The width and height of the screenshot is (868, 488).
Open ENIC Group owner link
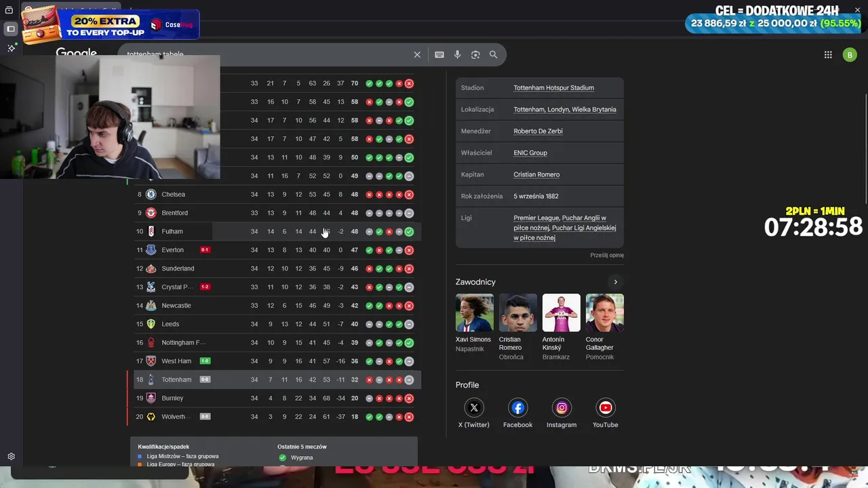530,152
